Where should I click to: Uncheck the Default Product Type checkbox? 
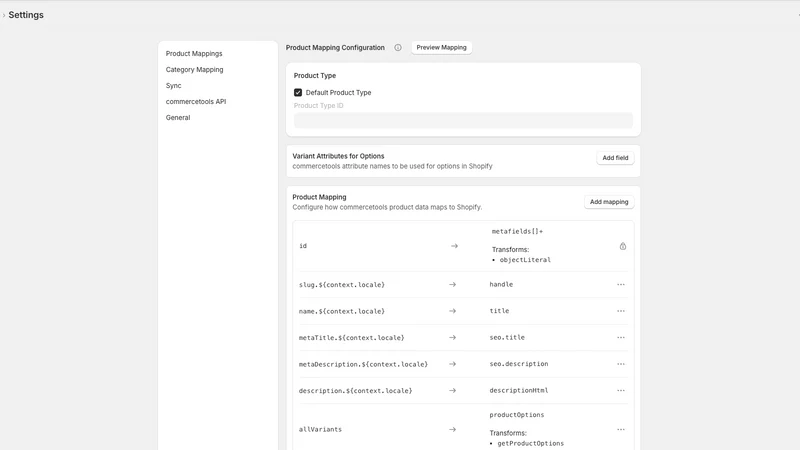coord(298,92)
